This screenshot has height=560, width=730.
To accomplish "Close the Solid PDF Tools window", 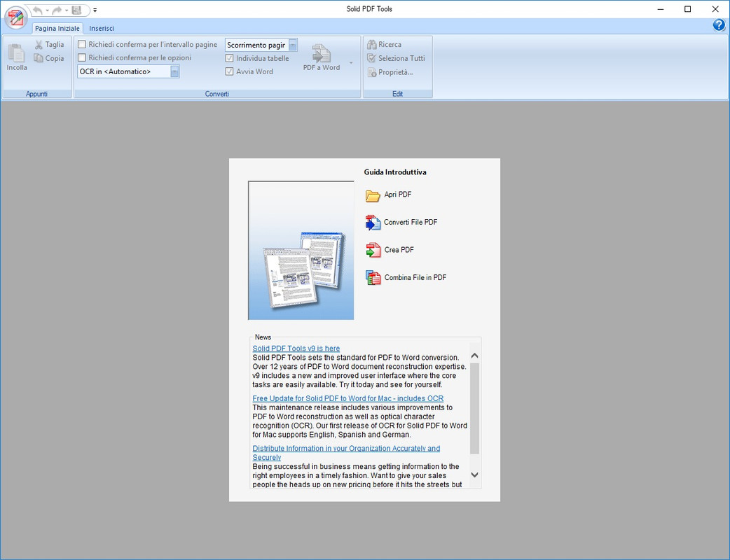I will coord(715,9).
